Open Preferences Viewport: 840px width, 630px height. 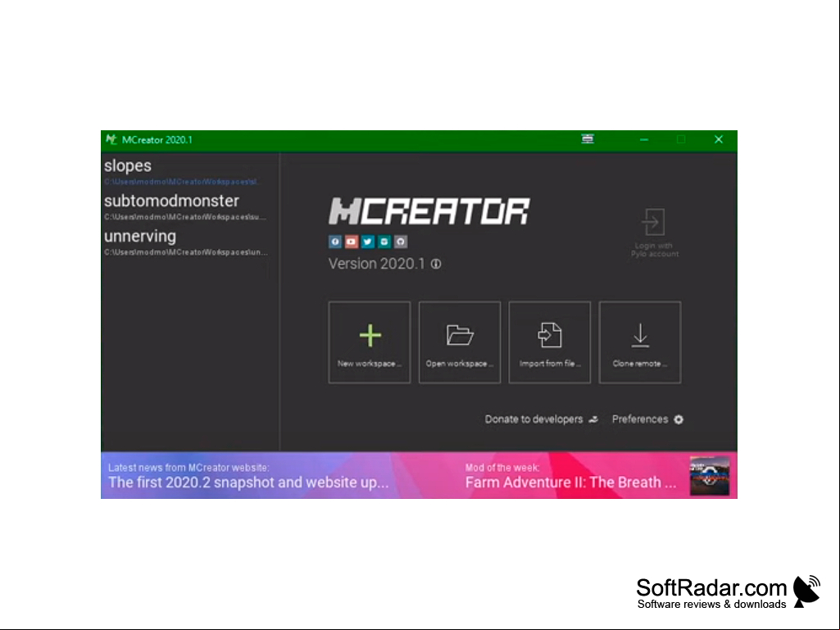pos(647,419)
